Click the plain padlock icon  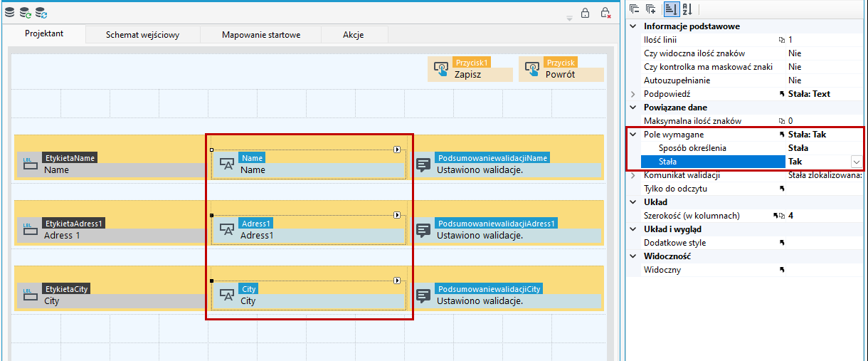click(586, 12)
